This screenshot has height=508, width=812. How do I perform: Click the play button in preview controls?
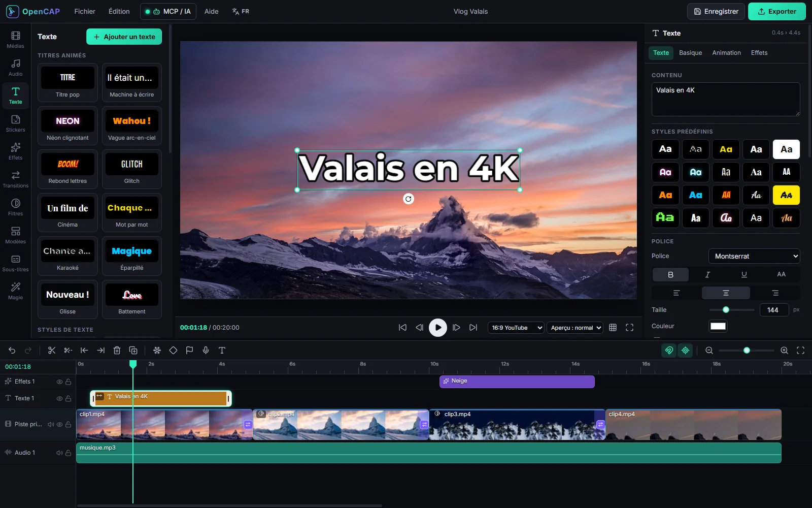[437, 328]
